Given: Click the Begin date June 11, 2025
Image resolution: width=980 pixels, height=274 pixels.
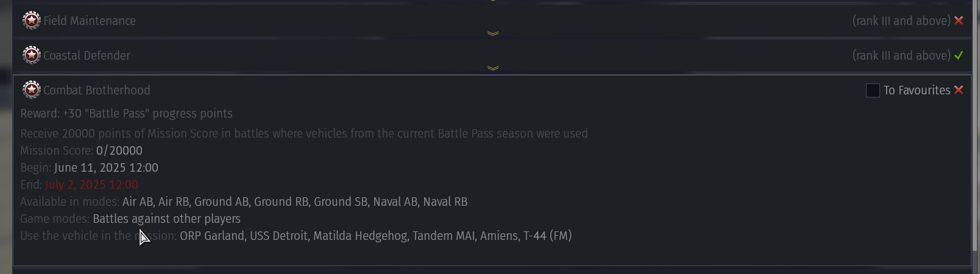Looking at the screenshot, I should (106, 167).
